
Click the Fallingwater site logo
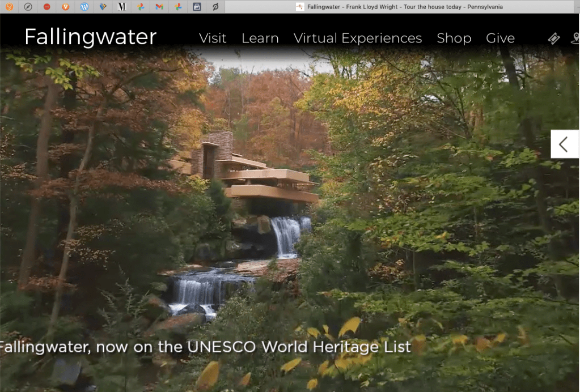click(90, 37)
